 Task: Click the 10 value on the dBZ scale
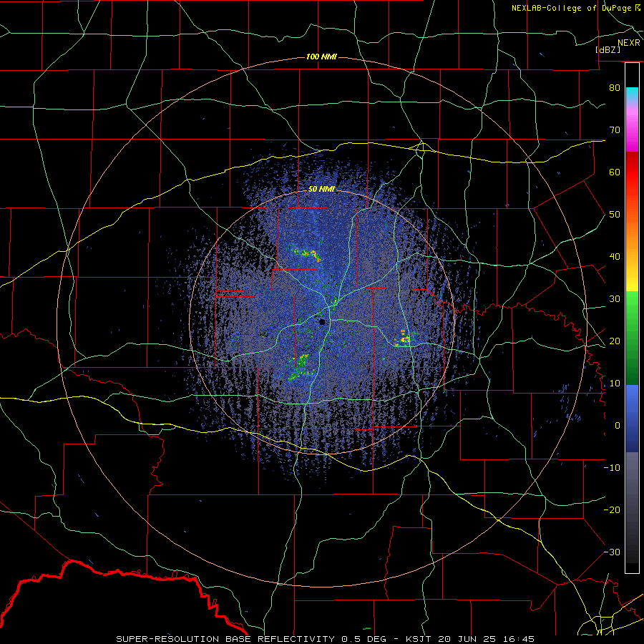(615, 384)
